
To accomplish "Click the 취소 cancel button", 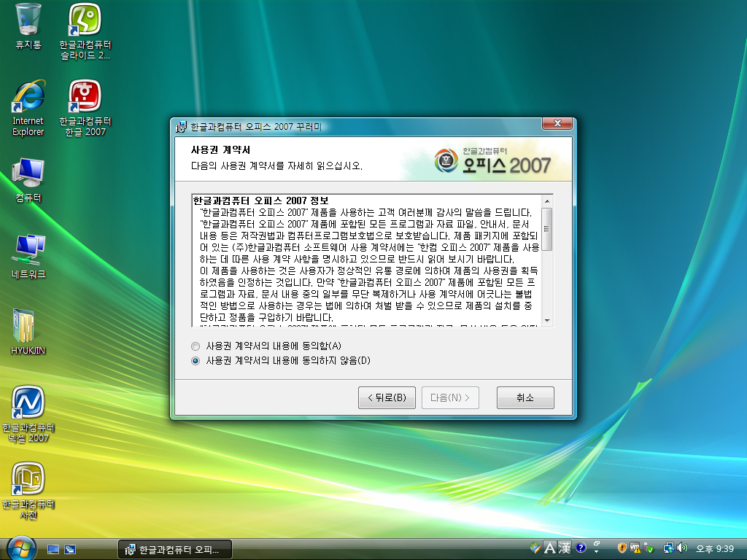I will point(525,397).
